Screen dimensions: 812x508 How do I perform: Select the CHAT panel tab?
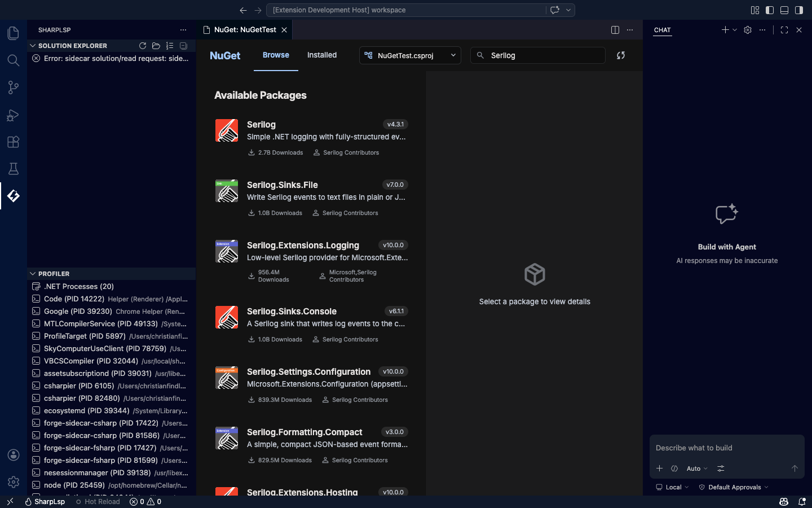[663, 30]
